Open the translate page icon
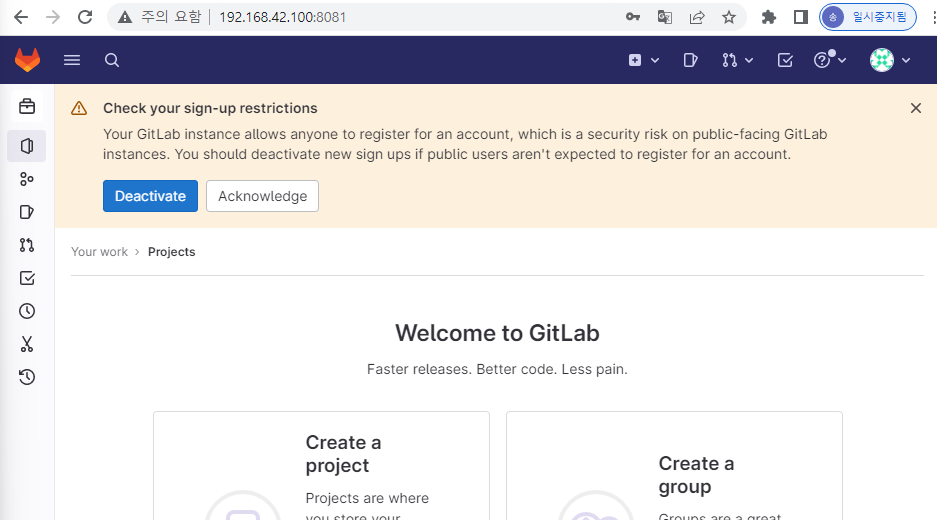 [665, 17]
